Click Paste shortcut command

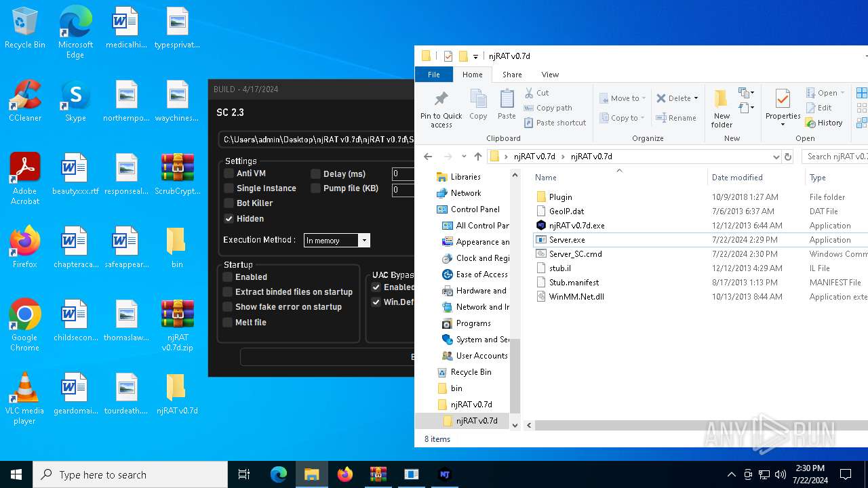[x=555, y=123]
